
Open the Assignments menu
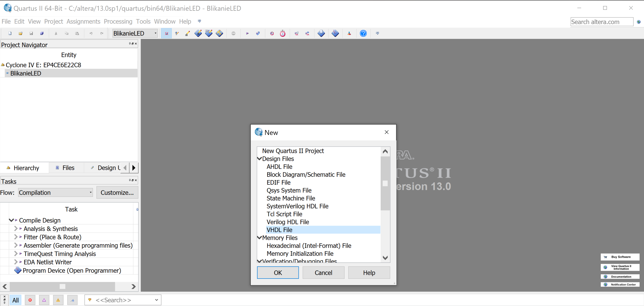click(83, 21)
